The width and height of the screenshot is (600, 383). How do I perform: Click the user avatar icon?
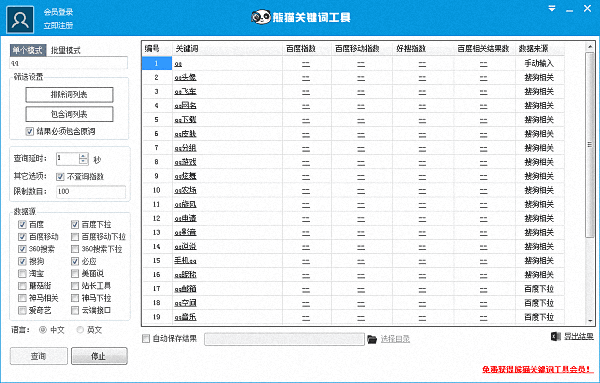(x=20, y=20)
